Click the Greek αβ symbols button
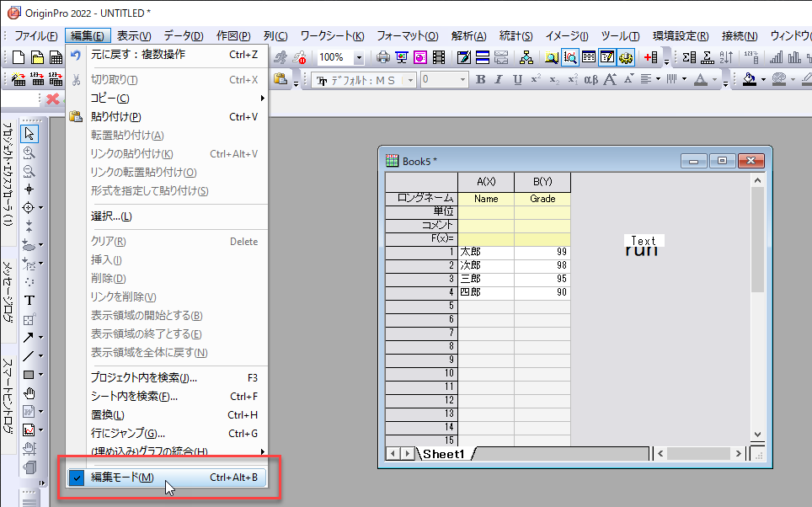 coord(590,79)
